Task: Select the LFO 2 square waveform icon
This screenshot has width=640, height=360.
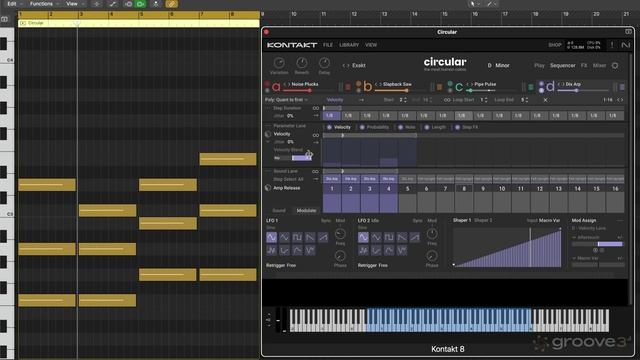Action: pyautogui.click(x=389, y=237)
